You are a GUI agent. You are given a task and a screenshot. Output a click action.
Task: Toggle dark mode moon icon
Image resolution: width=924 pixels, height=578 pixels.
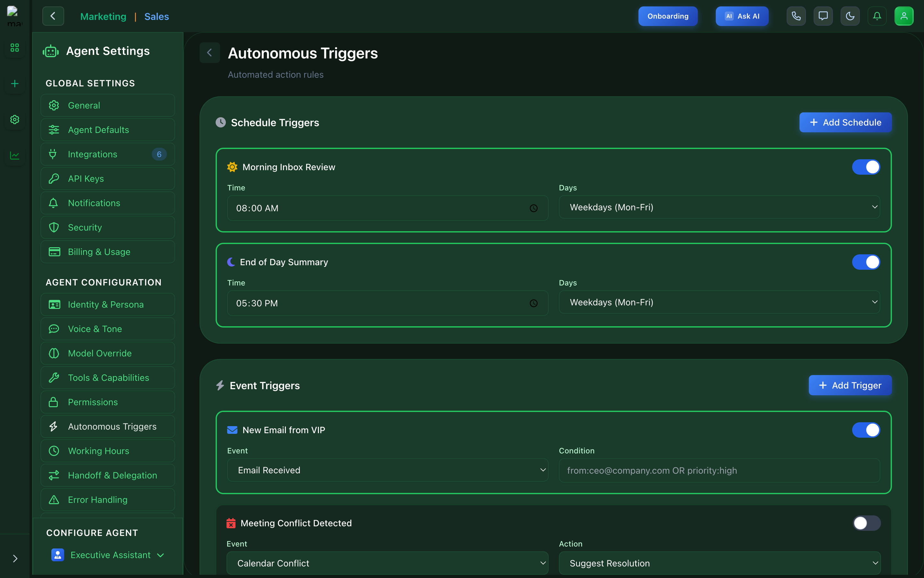coord(850,16)
